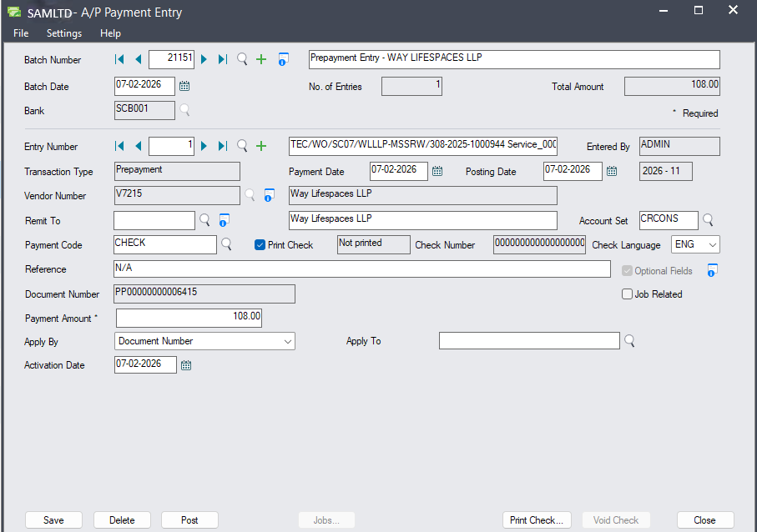Go to next entry number
The image size is (757, 532).
pyautogui.click(x=204, y=146)
